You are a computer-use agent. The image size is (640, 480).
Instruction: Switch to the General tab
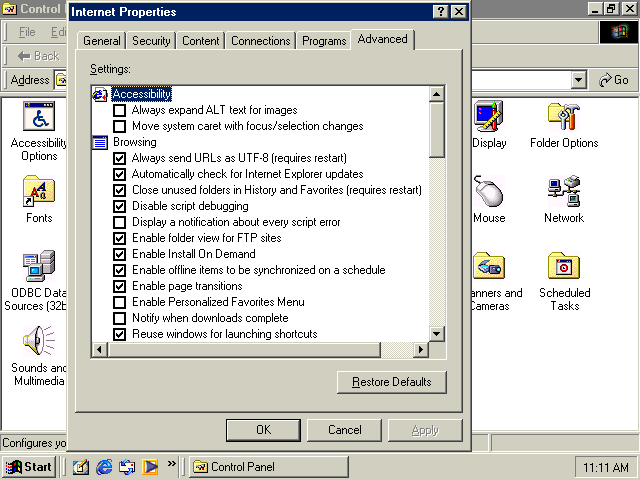pos(102,41)
